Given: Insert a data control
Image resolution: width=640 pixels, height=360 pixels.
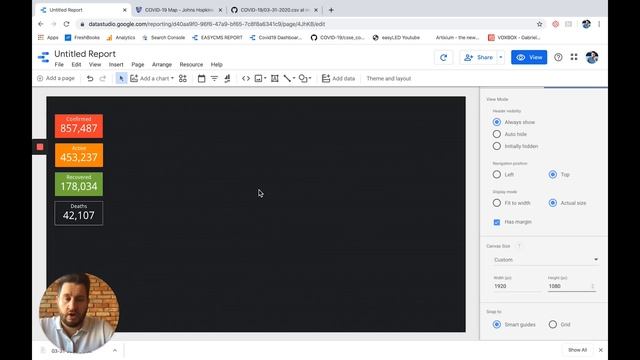Looking at the screenshot, I should pyautogui.click(x=227, y=78).
